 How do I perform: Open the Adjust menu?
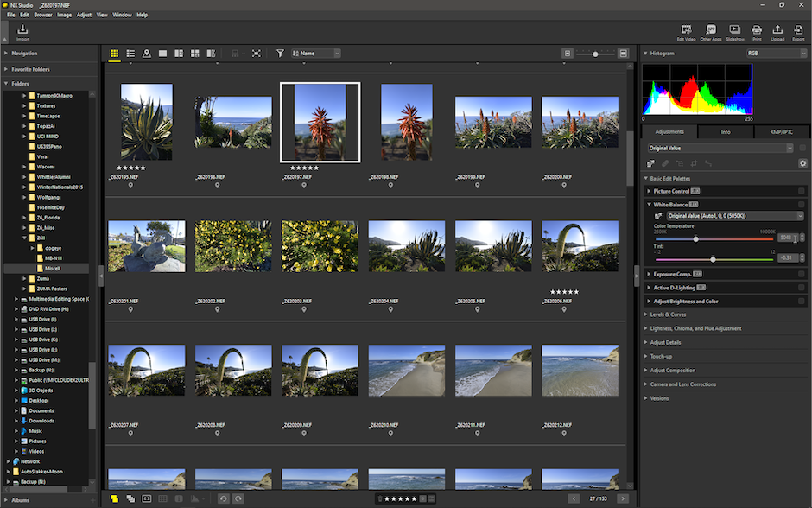84,15
